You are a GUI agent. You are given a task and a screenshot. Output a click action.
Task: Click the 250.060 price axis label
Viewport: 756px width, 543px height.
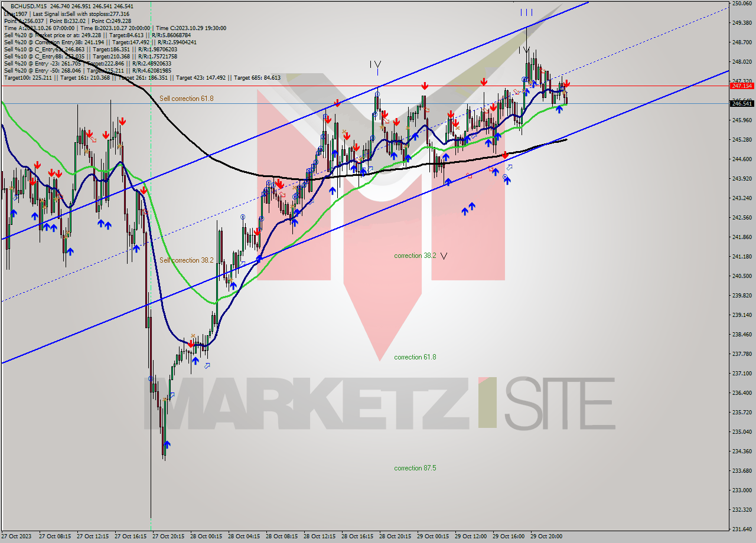[x=742, y=4]
